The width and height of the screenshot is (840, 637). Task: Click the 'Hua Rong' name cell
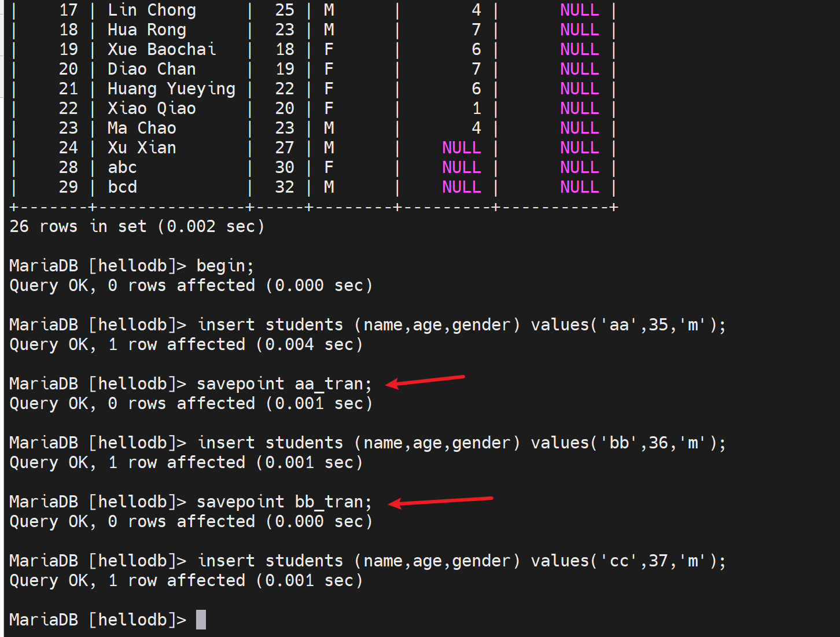pos(147,30)
